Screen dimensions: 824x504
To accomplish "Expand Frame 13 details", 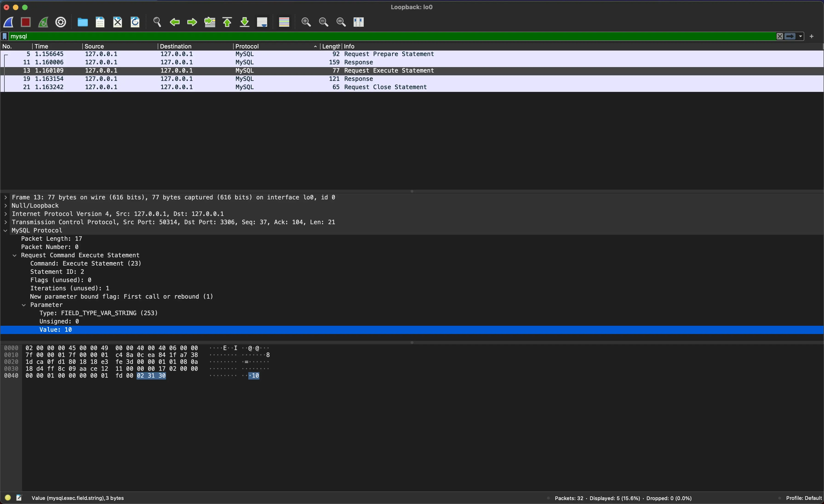I will pyautogui.click(x=6, y=198).
